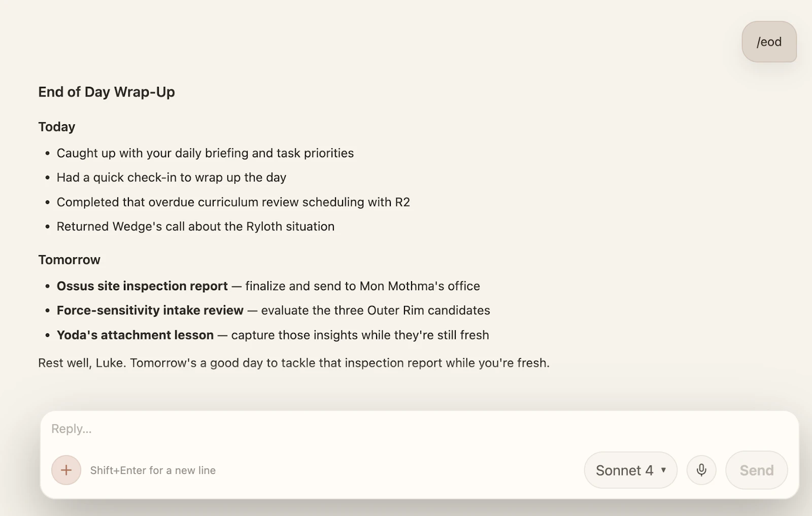Click the curriculum review scheduling with R2 line
Viewport: 812px width, 516px height.
click(x=233, y=202)
